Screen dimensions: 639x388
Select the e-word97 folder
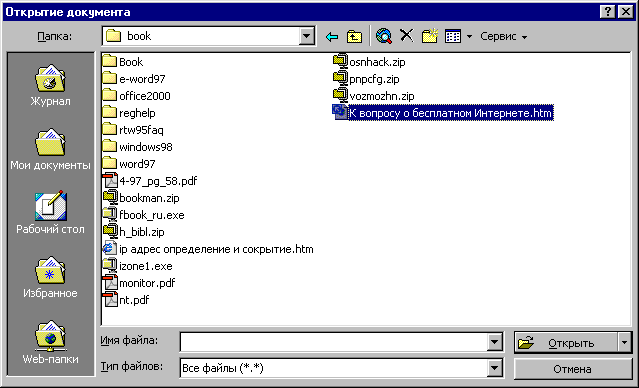(134, 79)
